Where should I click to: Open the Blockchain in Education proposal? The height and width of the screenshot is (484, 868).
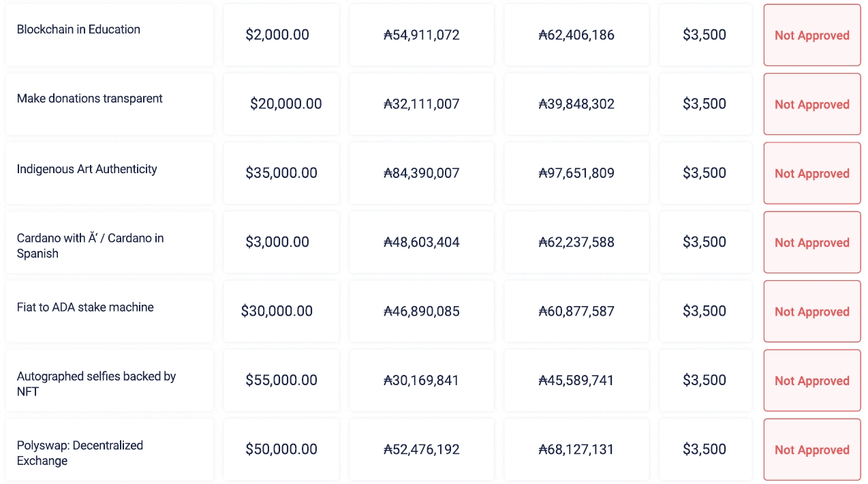click(x=78, y=29)
